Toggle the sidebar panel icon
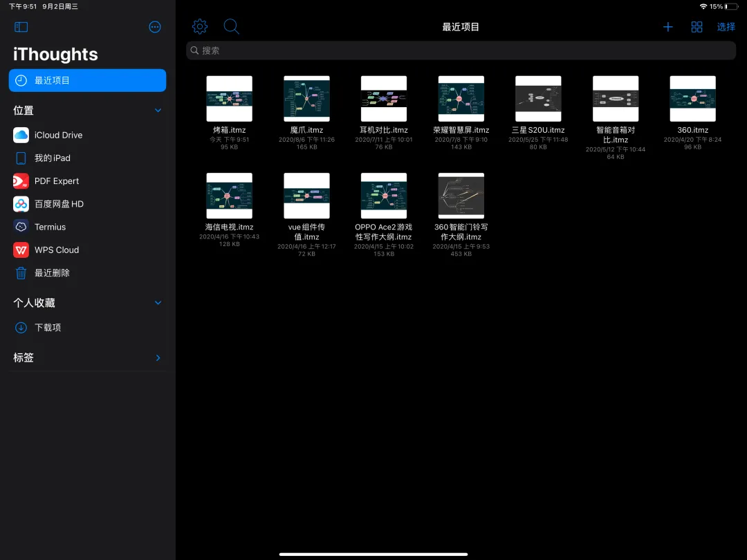Image resolution: width=747 pixels, height=560 pixels. coord(21,27)
